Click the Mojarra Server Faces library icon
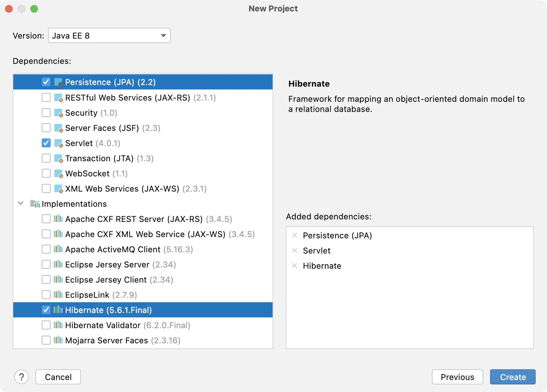The image size is (547, 392). [x=58, y=340]
